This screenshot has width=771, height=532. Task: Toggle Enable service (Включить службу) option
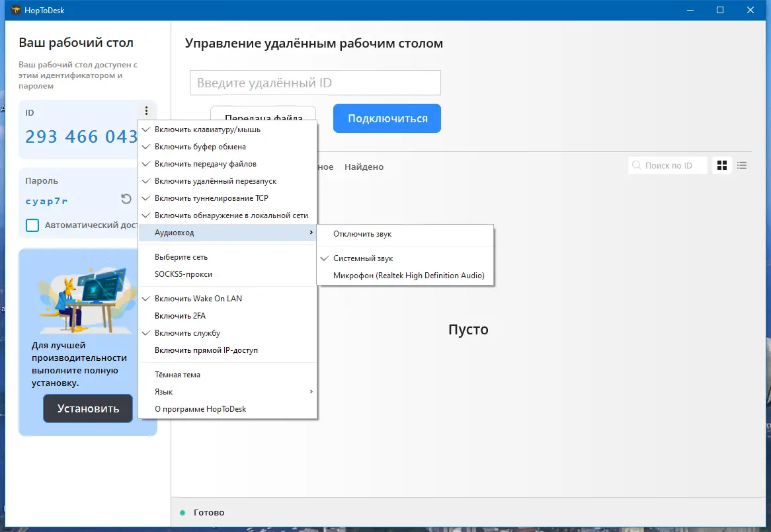pyautogui.click(x=227, y=333)
